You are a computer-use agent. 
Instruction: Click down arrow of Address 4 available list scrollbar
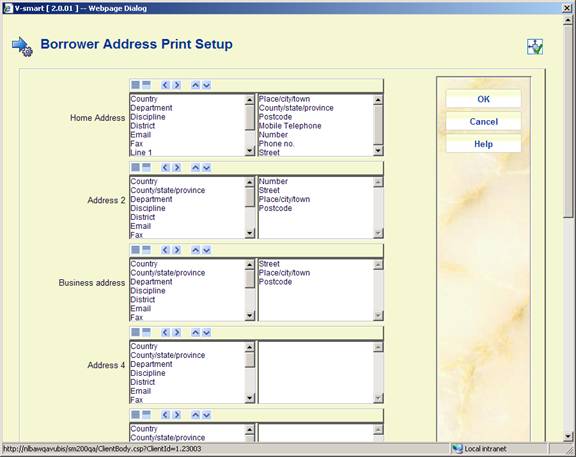point(250,398)
